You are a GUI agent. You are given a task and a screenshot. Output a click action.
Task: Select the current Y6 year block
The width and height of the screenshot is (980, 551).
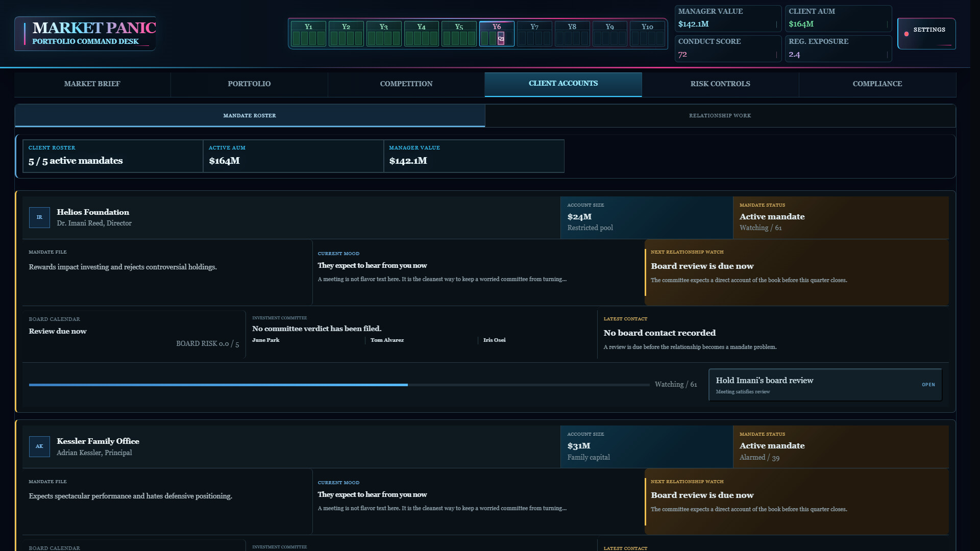tap(497, 34)
